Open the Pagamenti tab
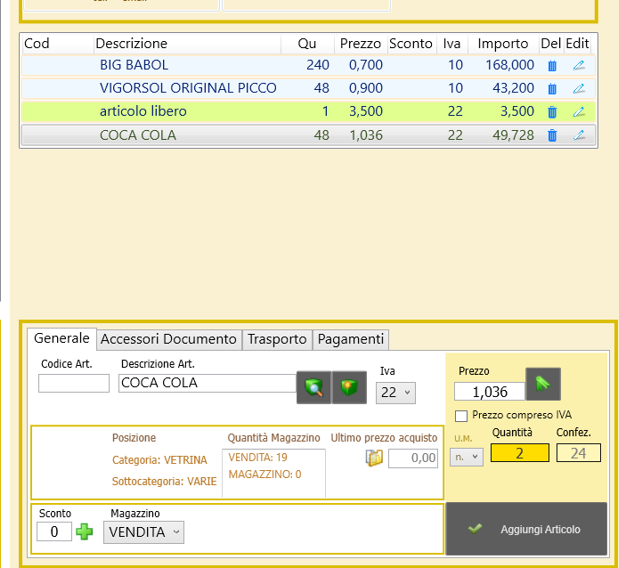Screen dimensions: 619x568 pos(351,339)
